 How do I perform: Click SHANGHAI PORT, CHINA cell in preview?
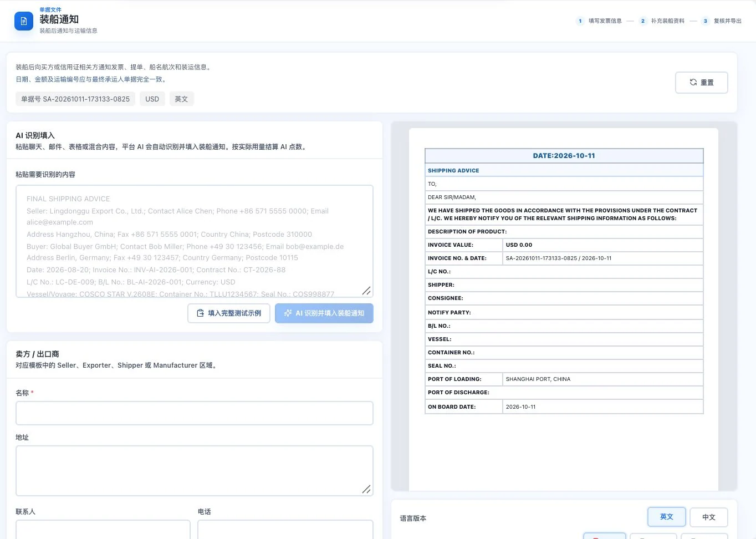603,379
